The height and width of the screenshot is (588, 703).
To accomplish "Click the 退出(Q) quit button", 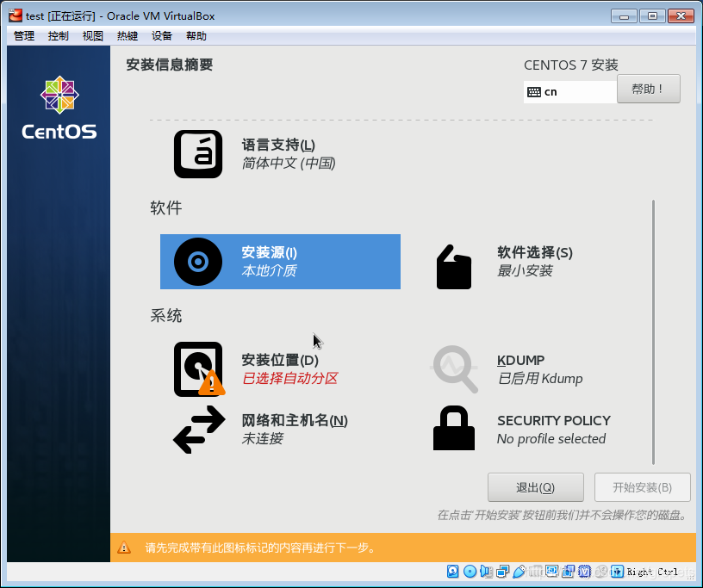I will tap(535, 487).
